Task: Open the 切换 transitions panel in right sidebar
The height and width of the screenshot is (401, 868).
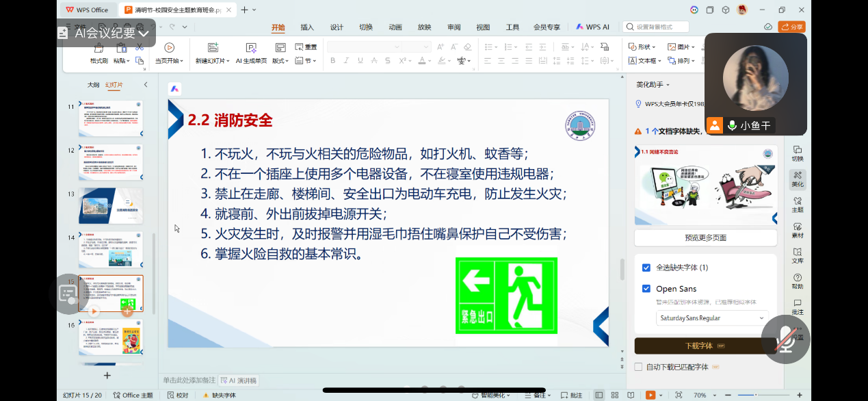Action: [x=797, y=153]
